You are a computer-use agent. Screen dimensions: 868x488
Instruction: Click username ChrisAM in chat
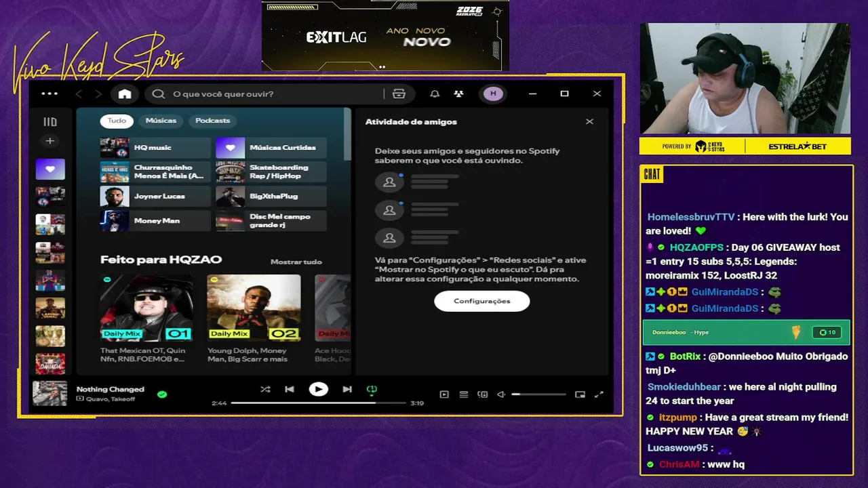[679, 464]
